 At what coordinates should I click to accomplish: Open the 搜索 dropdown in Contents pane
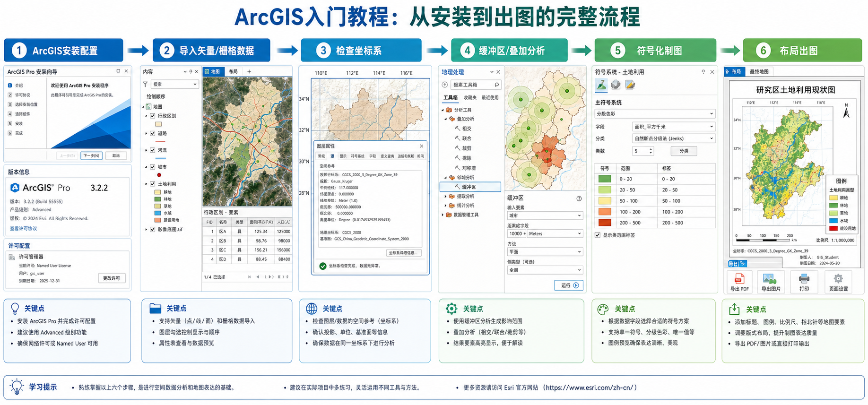(x=174, y=84)
